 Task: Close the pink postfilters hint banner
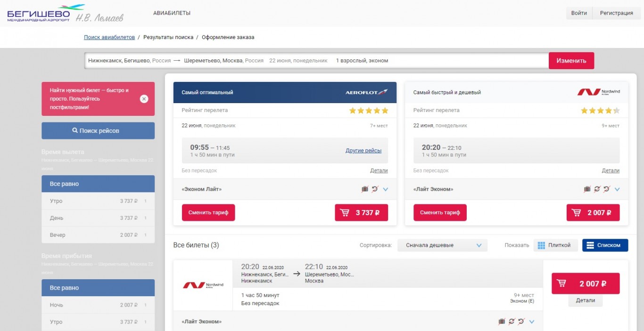[x=144, y=99]
